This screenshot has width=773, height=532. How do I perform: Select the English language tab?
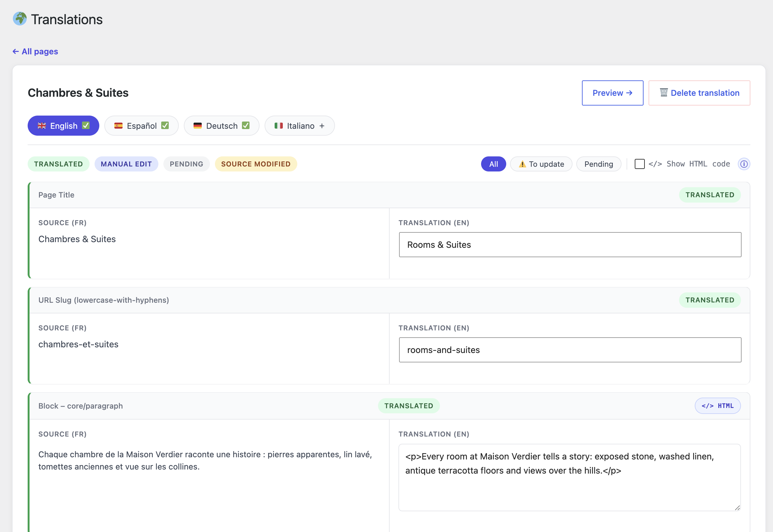tap(63, 126)
